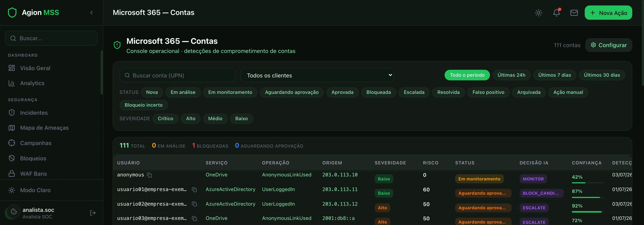Open notifications bell icon
This screenshot has height=225, width=644.
(557, 13)
